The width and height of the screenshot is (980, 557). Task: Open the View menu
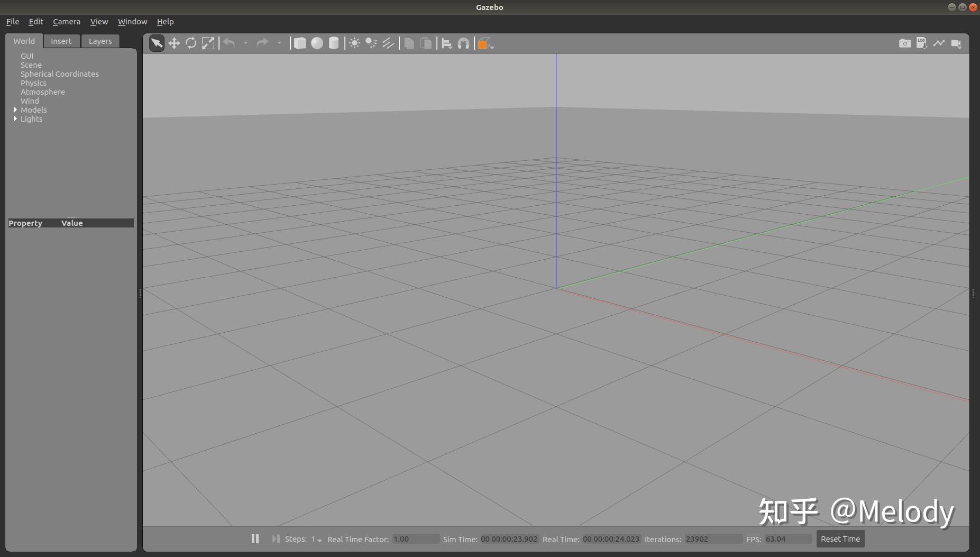coord(99,22)
